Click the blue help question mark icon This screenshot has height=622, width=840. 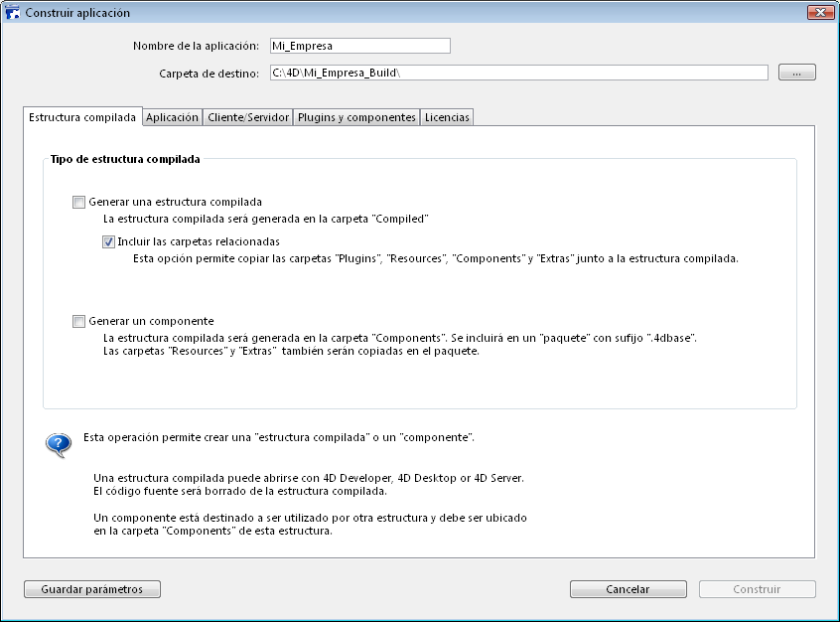pos(59,444)
